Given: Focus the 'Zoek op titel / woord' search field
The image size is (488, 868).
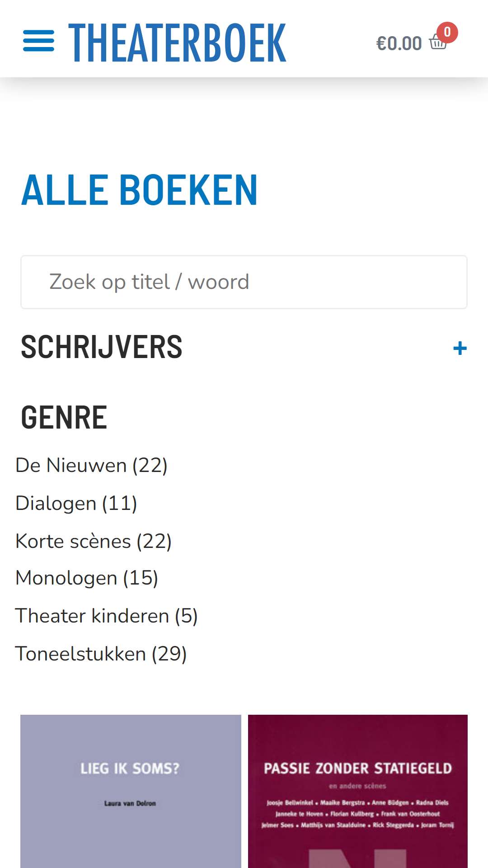Looking at the screenshot, I should [244, 282].
